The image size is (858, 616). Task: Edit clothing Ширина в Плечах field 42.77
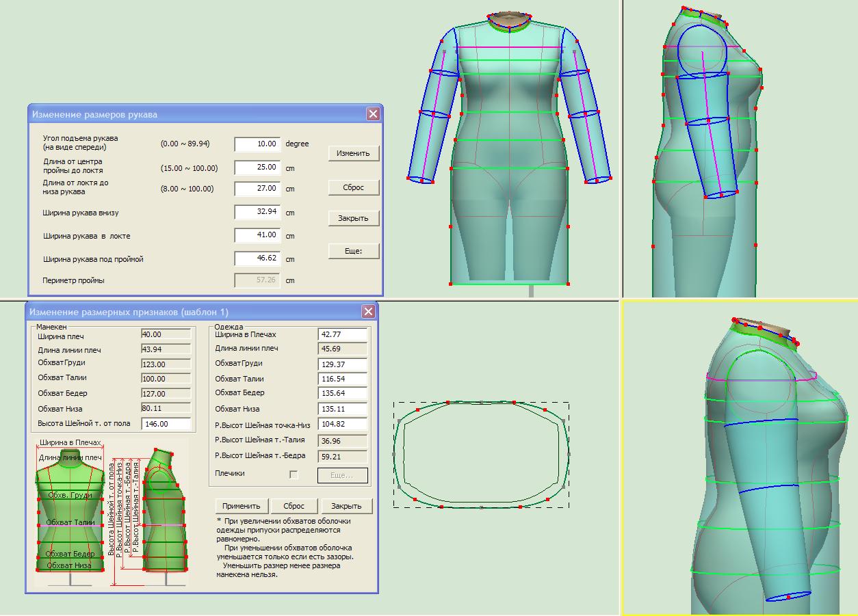(343, 335)
